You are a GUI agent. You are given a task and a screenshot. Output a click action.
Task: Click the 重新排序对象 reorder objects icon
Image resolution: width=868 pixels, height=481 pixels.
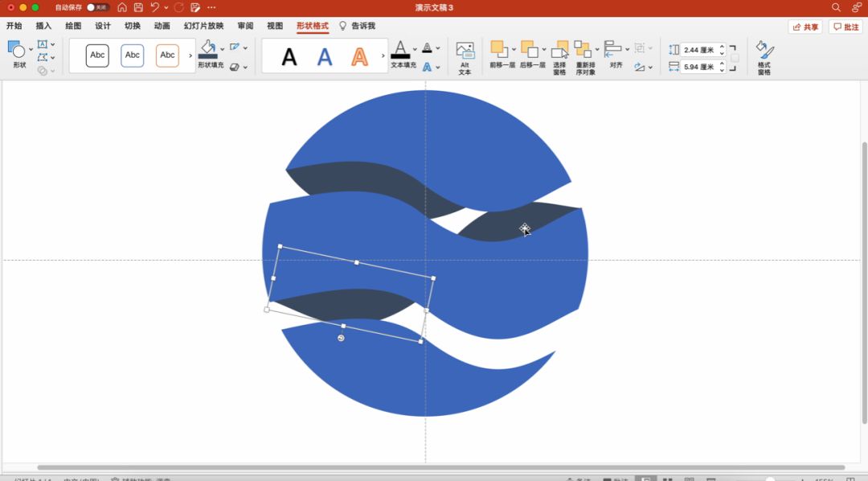click(x=583, y=49)
